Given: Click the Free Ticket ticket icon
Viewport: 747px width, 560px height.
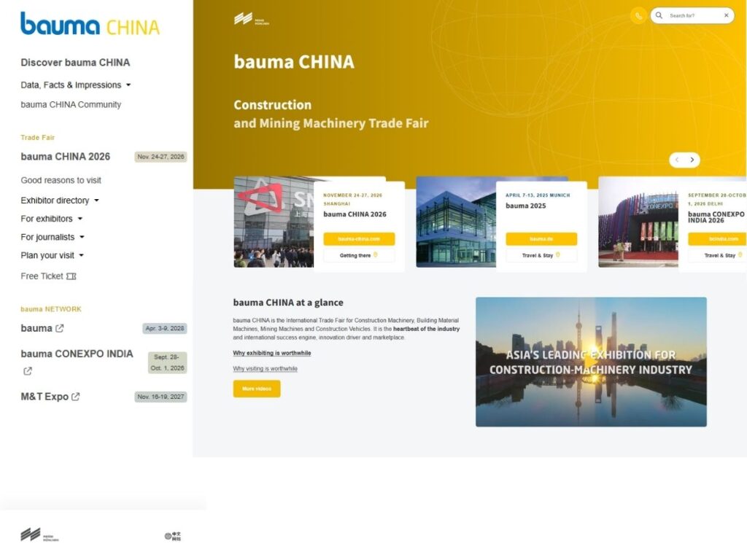Looking at the screenshot, I should click(x=71, y=276).
